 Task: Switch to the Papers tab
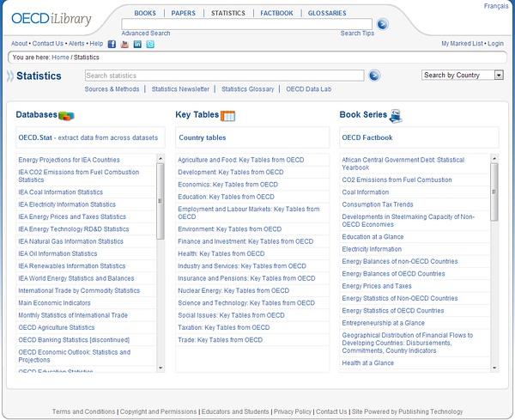(x=184, y=13)
